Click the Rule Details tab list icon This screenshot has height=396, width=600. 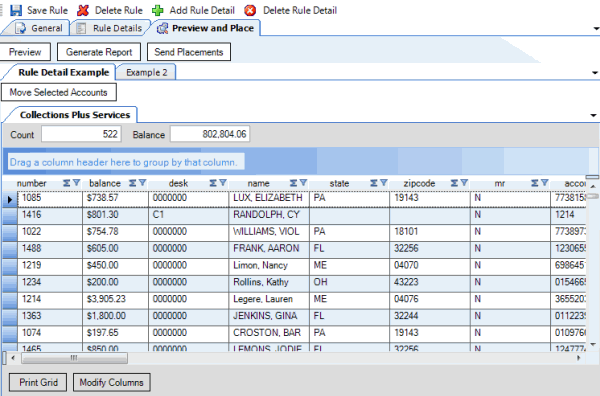click(x=81, y=28)
